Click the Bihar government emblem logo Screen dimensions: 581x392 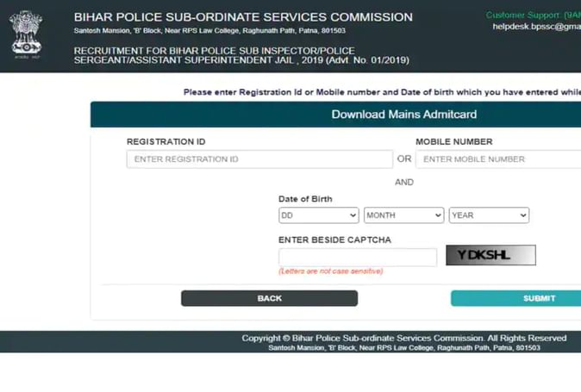pyautogui.click(x=27, y=34)
